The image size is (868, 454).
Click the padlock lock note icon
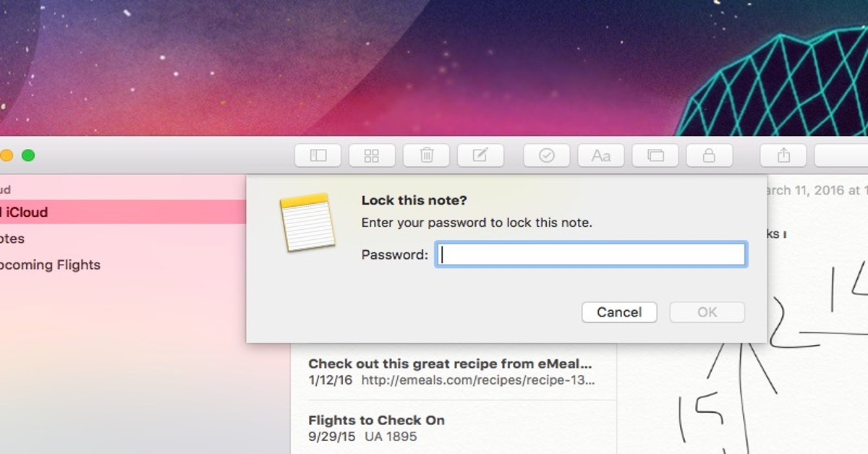tap(710, 155)
